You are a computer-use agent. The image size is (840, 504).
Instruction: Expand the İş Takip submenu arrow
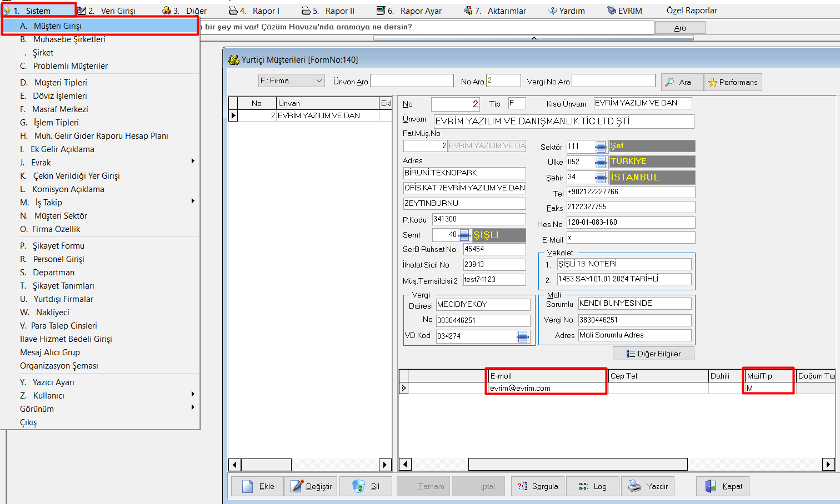(193, 202)
